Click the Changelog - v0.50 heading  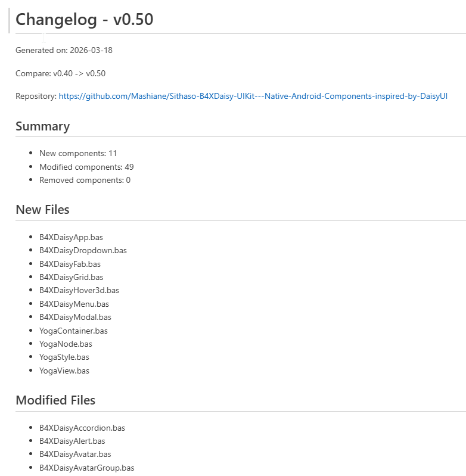tap(84, 20)
